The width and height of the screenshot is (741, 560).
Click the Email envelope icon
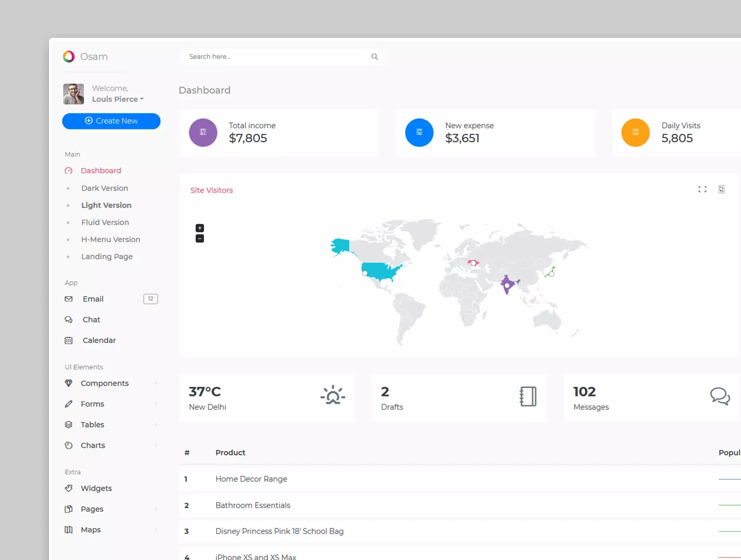69,299
